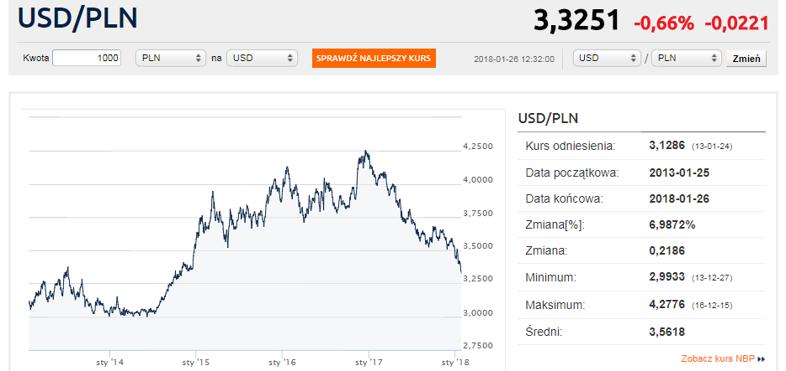Click the sty '14 axis label

(x=109, y=361)
